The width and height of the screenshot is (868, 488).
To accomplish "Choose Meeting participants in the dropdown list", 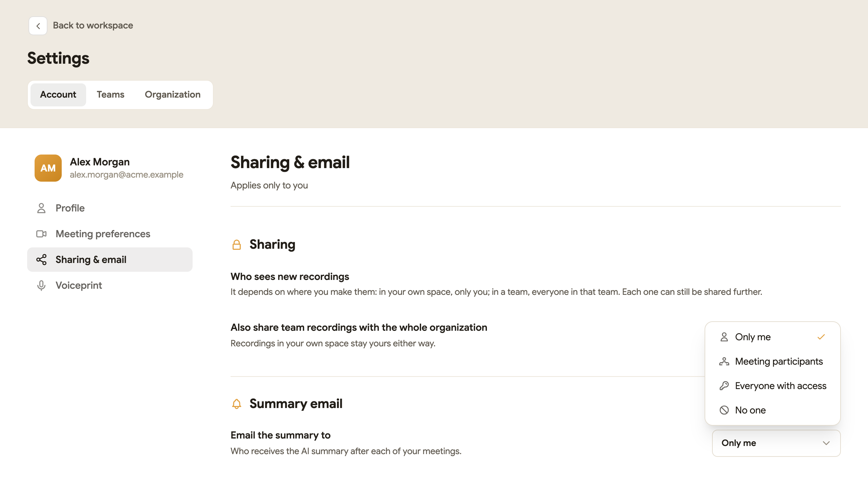I will tap(773, 361).
